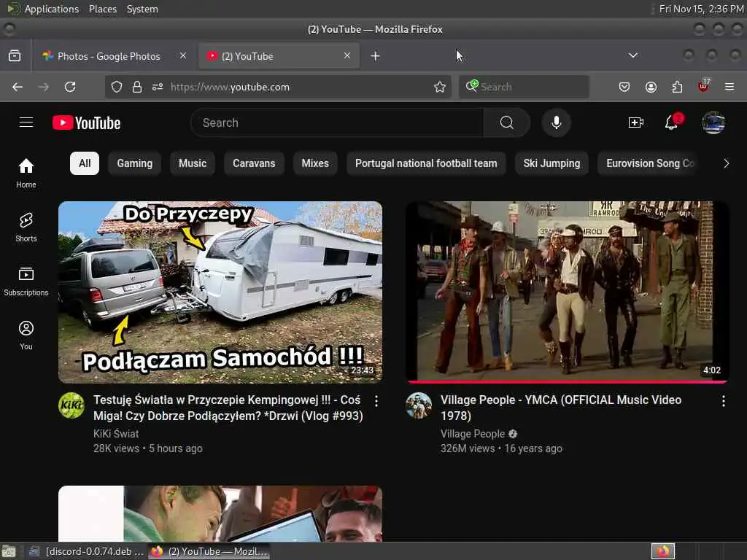Click the watched progress bar on YMCA thumbnail

coord(567,382)
